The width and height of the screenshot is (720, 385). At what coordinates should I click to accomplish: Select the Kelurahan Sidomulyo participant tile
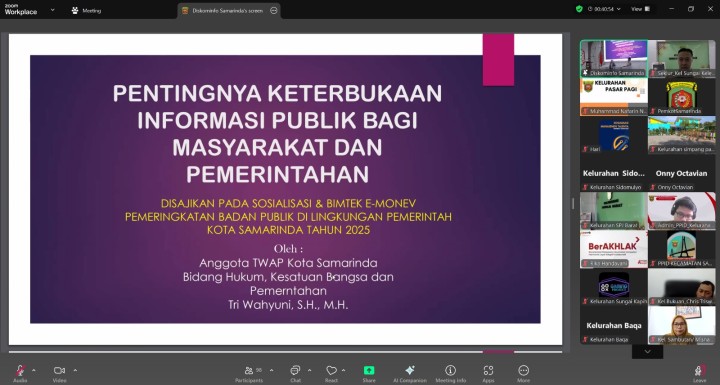pyautogui.click(x=614, y=173)
